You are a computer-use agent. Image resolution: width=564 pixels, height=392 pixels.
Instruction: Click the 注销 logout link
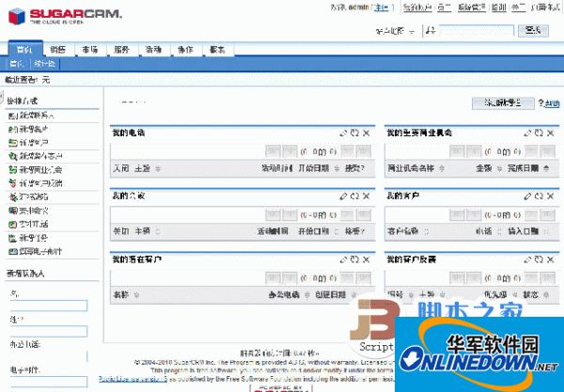tap(382, 8)
